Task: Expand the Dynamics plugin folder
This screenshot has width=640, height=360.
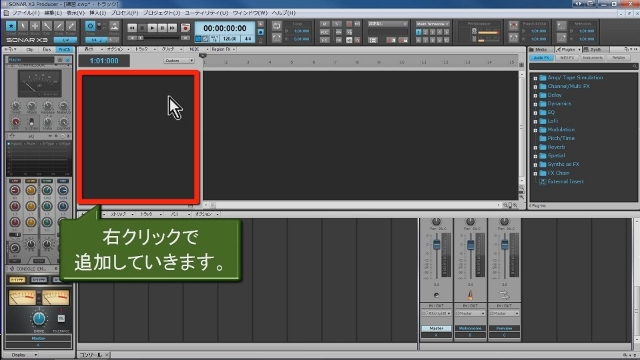Action: 535,104
